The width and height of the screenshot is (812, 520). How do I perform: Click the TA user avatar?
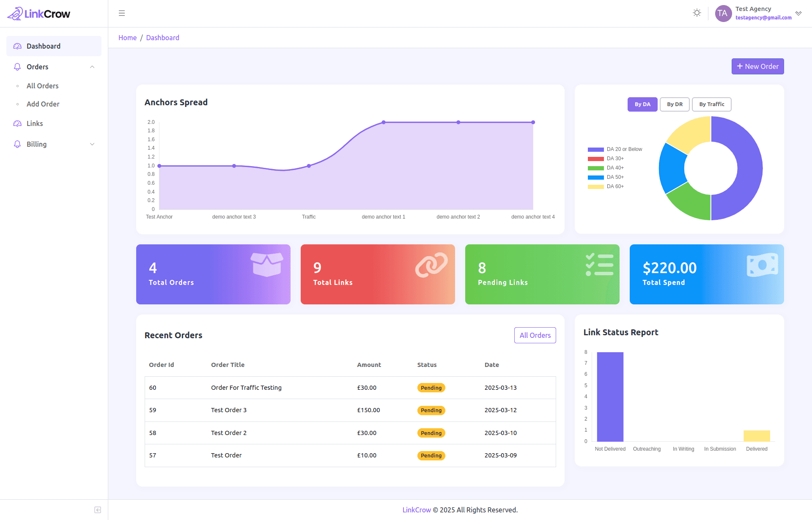point(723,13)
